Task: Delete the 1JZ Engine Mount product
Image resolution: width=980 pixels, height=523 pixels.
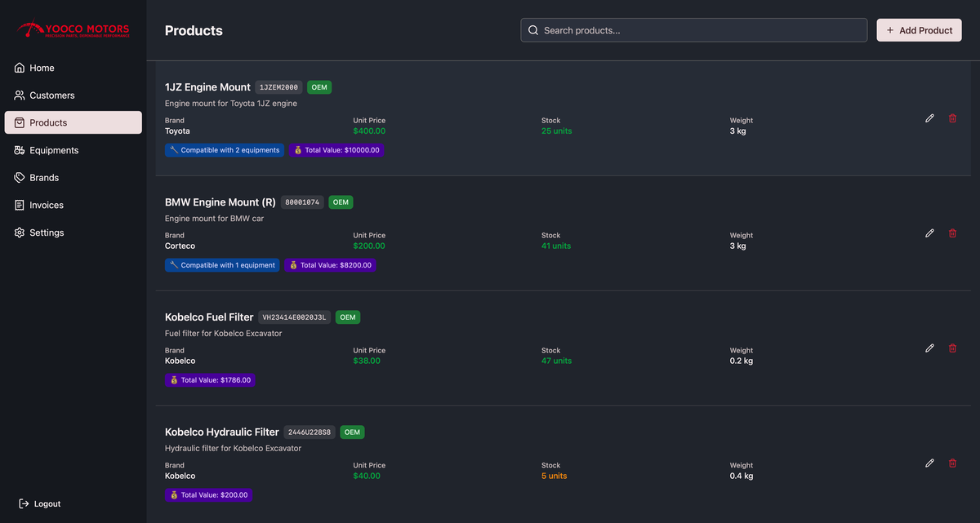Action: point(952,118)
